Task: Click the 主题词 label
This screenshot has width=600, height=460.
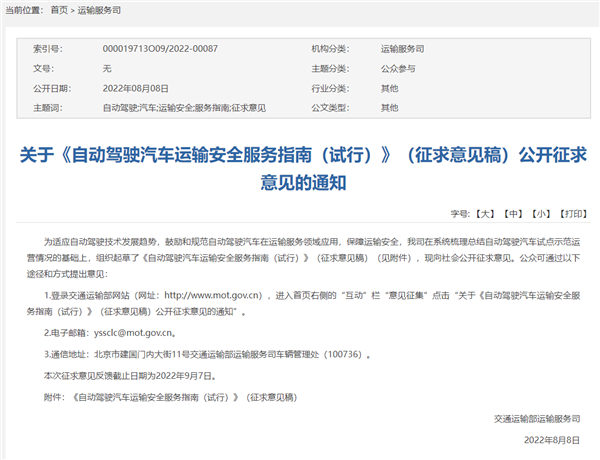Action: 47,108
